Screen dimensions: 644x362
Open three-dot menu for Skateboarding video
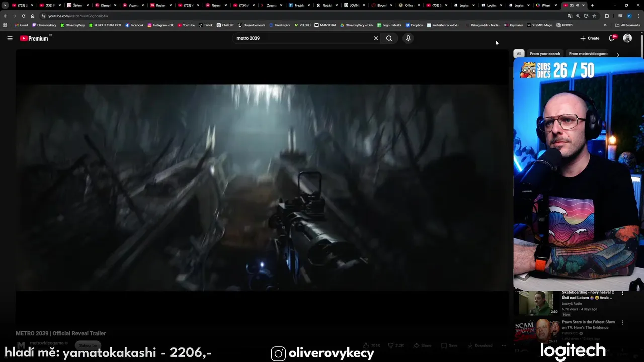[622, 293]
